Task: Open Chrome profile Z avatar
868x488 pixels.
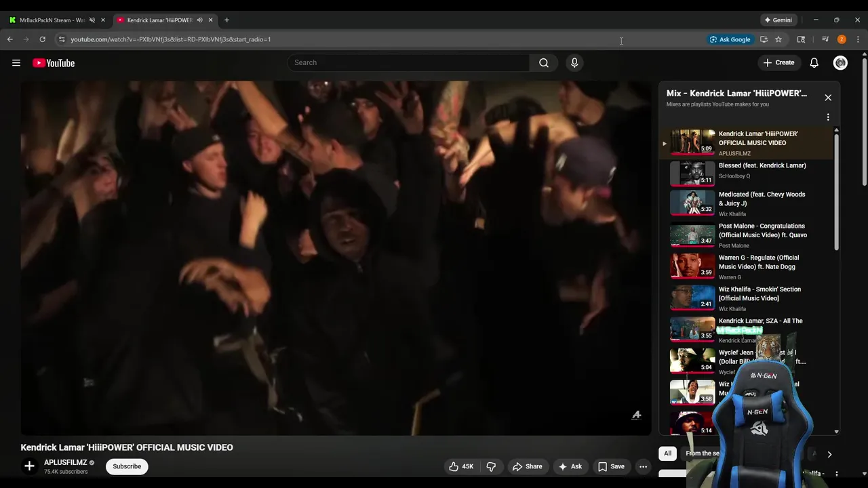Action: coord(842,39)
